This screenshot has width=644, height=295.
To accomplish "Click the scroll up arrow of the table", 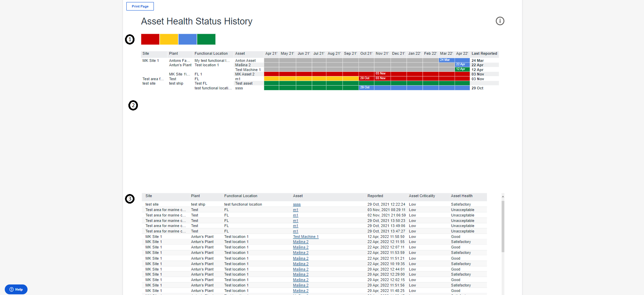I will point(503,197).
